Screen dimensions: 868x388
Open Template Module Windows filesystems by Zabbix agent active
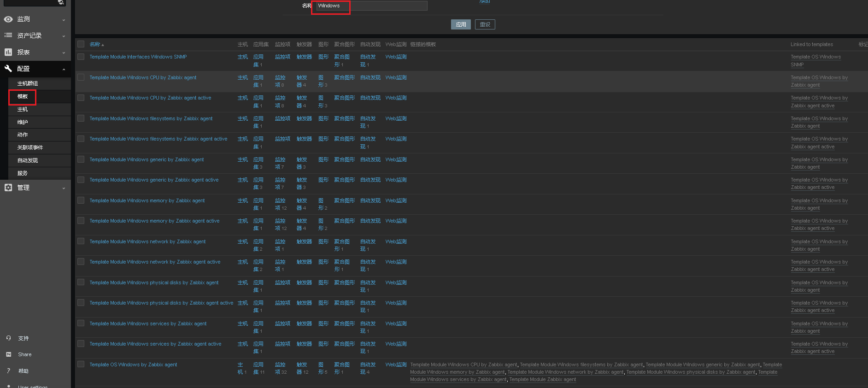pos(158,139)
